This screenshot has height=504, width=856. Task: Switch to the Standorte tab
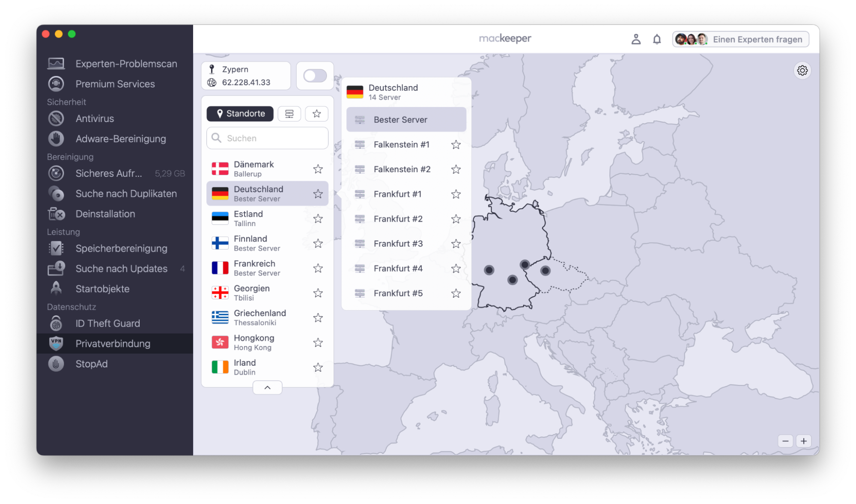click(240, 113)
